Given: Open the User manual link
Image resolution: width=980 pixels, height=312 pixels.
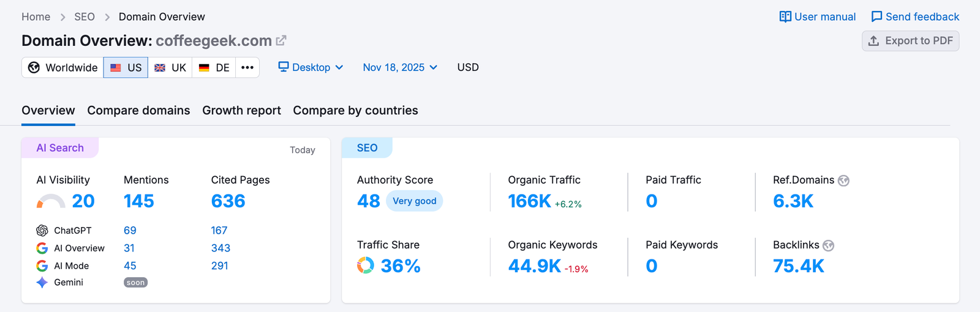Looking at the screenshot, I should (817, 17).
